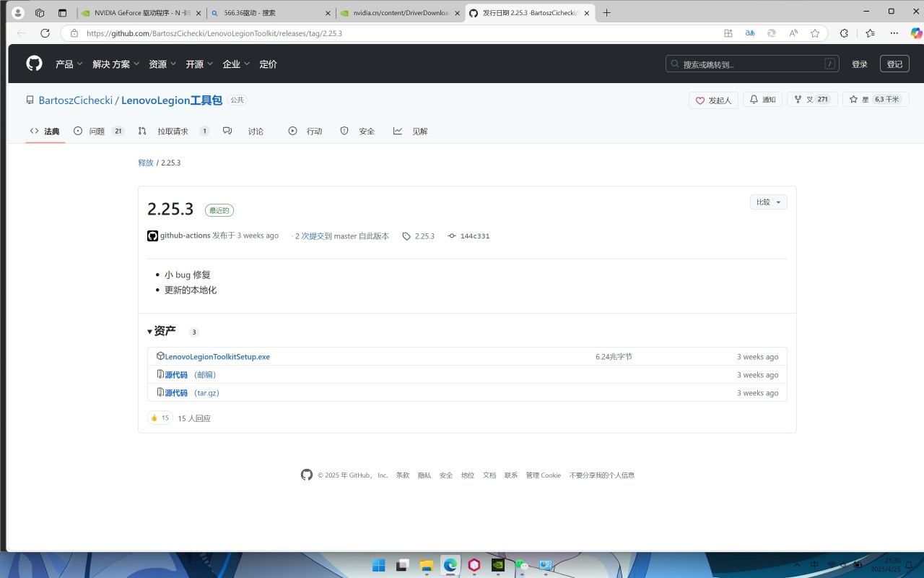Expand the 资源 dropdown menu

coord(162,64)
